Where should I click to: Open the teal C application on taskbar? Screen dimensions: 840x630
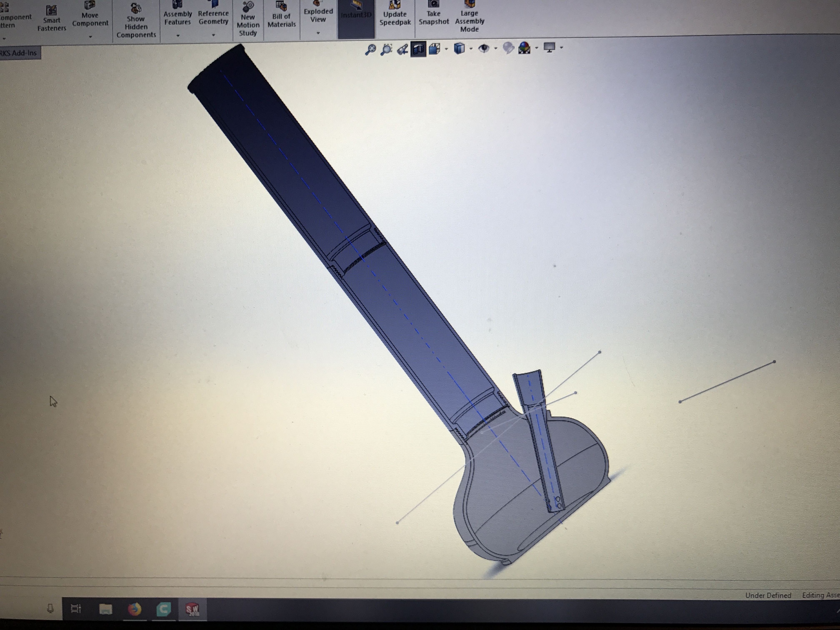pyautogui.click(x=164, y=609)
